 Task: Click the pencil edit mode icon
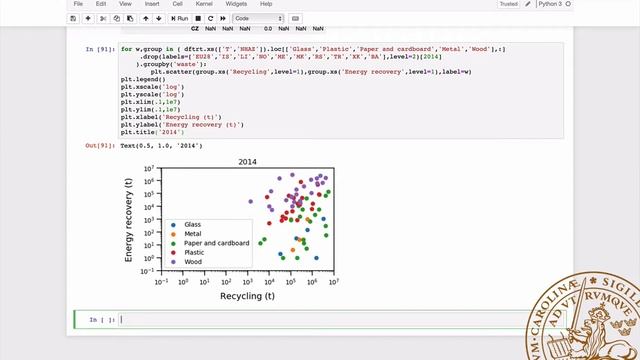pos(528,4)
